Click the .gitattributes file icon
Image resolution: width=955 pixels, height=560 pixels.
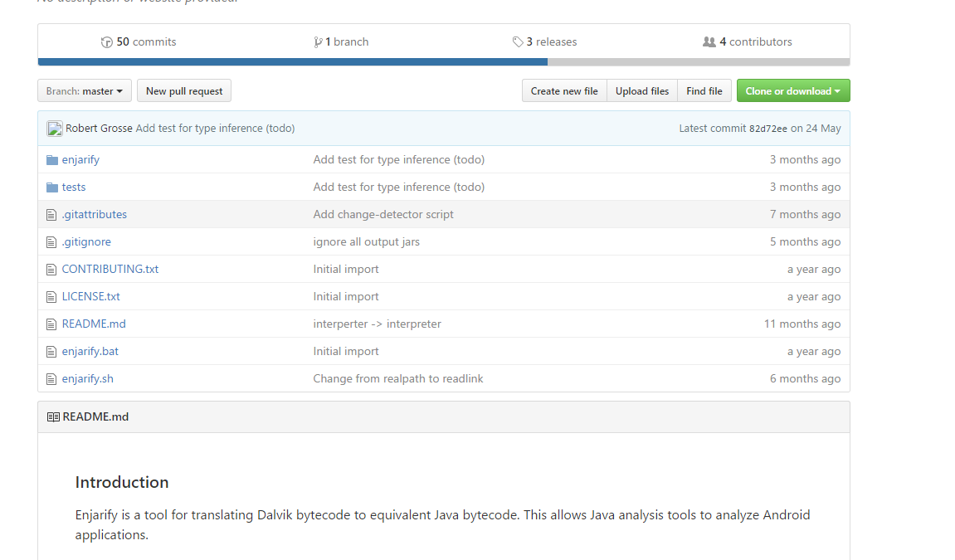coord(51,215)
